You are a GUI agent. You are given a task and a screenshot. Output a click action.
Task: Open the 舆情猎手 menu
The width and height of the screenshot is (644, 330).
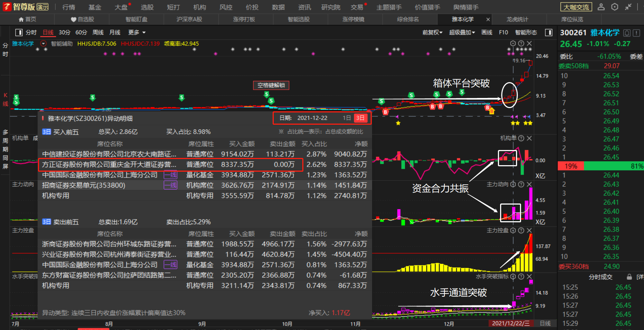[466, 7]
